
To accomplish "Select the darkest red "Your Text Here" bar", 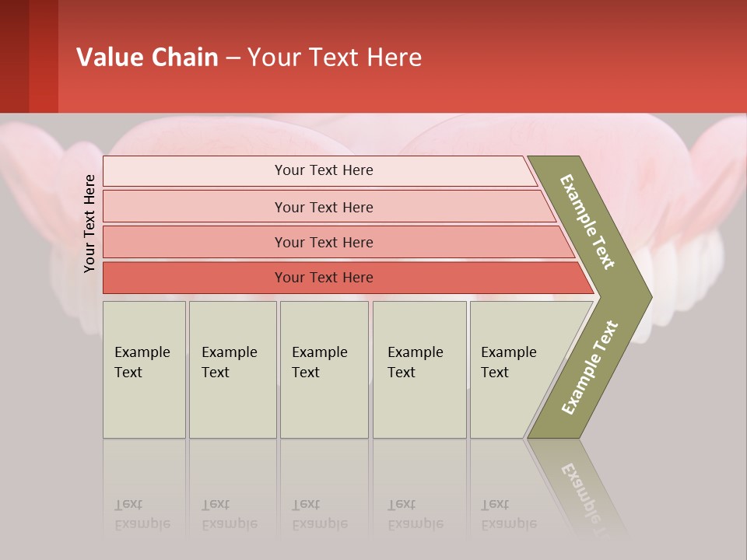I will coord(324,278).
